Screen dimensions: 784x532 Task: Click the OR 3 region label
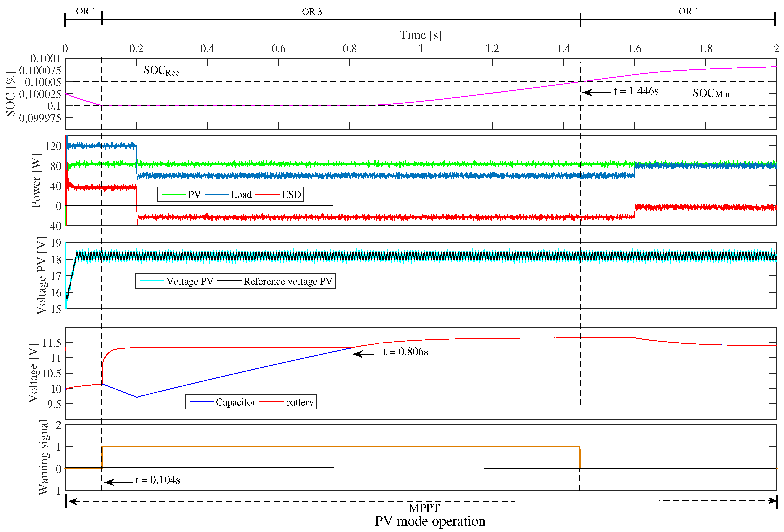[312, 12]
